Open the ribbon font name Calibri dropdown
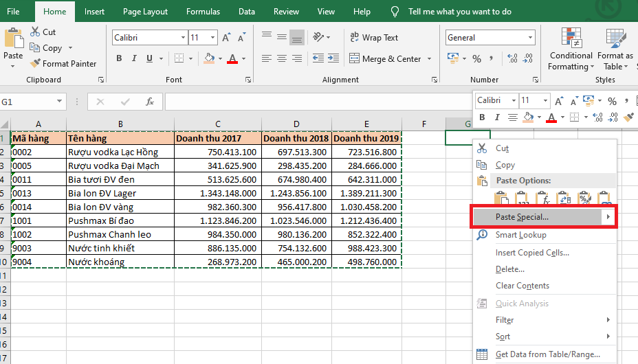The height and width of the screenshot is (364, 638). (x=183, y=38)
